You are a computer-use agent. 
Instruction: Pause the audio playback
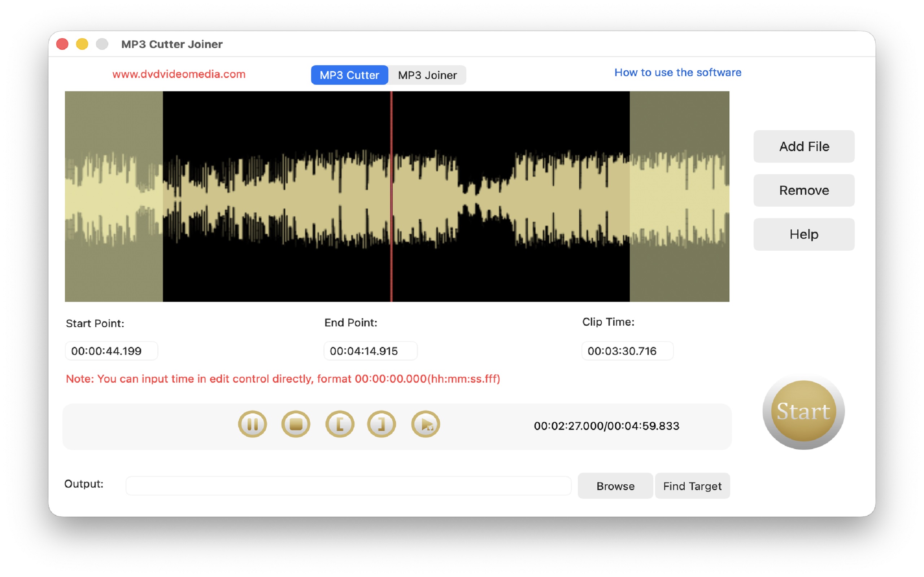(x=252, y=424)
